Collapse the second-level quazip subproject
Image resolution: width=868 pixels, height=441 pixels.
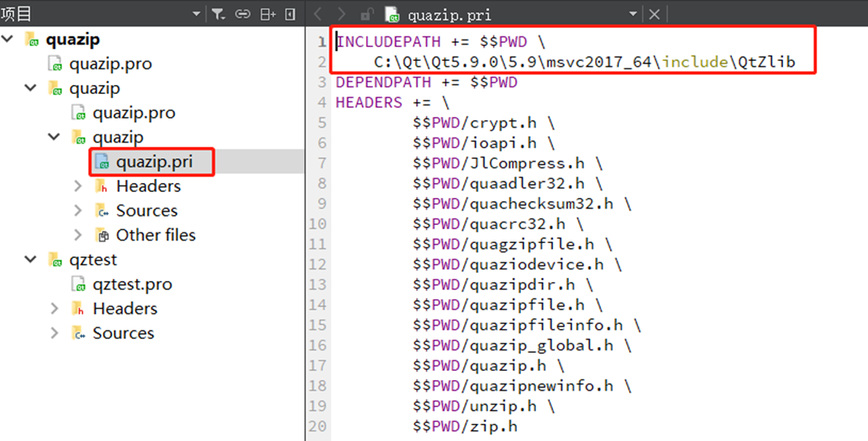point(31,88)
